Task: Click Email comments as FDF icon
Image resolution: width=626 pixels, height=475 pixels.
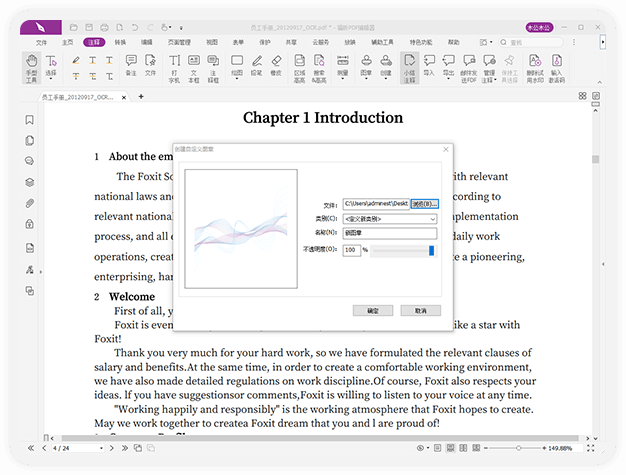Action: pyautogui.click(x=469, y=61)
